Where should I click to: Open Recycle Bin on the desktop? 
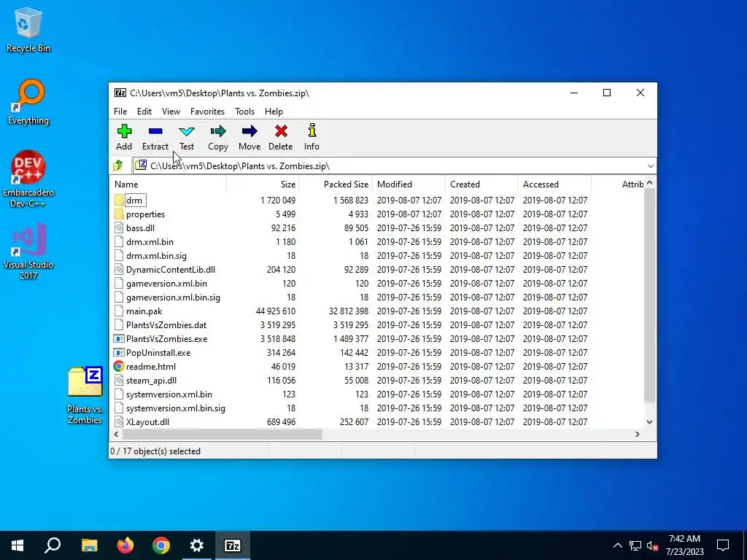(28, 29)
